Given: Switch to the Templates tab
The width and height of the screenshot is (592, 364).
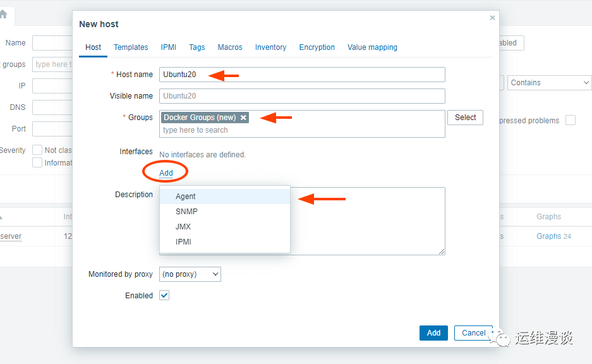Looking at the screenshot, I should click(131, 47).
